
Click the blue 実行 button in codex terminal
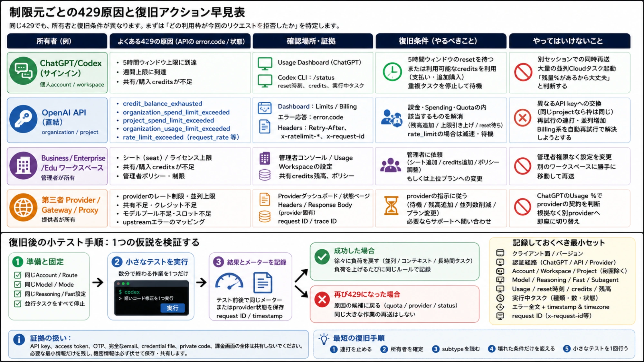pos(173,308)
